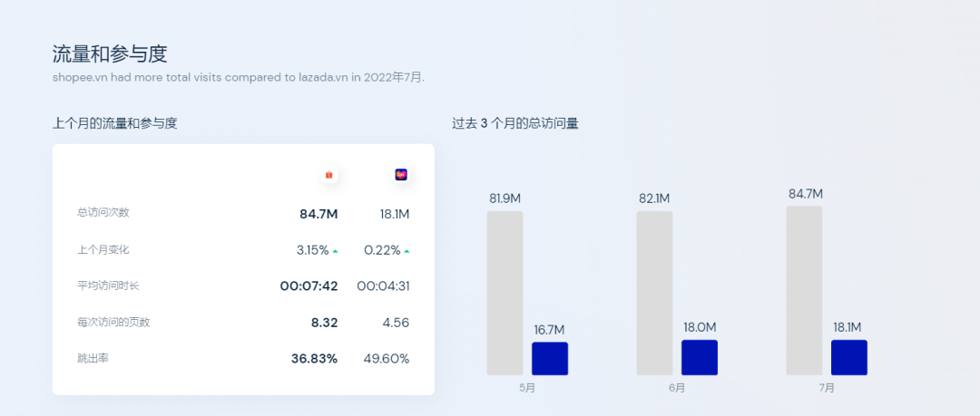Click the 5月 axis label
The image size is (980, 416).
527,388
